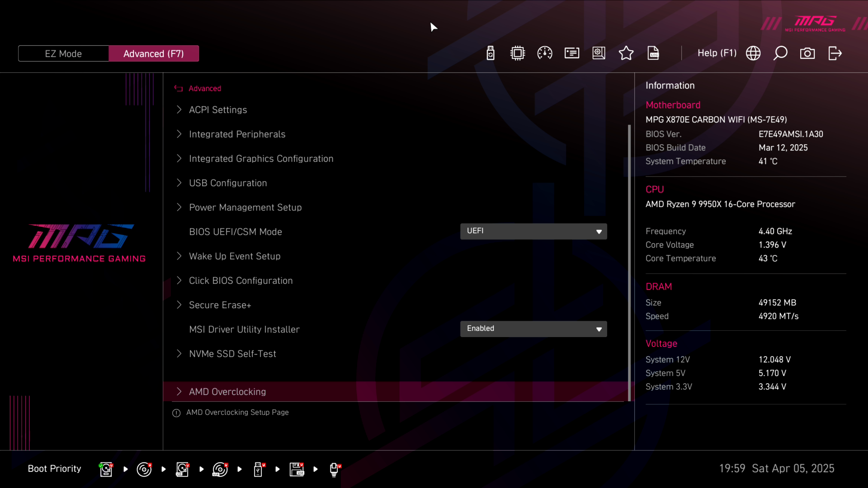
Task: Open AMD Overclocking setup page
Action: click(227, 392)
